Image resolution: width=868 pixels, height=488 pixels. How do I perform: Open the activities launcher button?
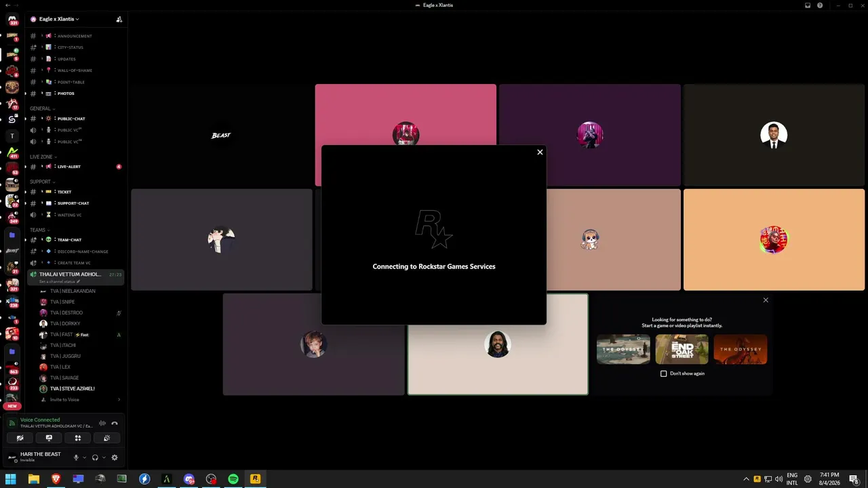pos(78,438)
